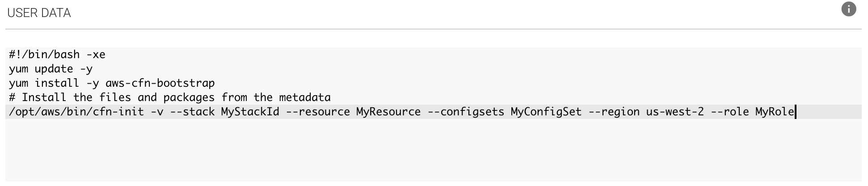Screen dimensions: 868x186
Task: Click the info icon beside User Data
Action: point(848,9)
